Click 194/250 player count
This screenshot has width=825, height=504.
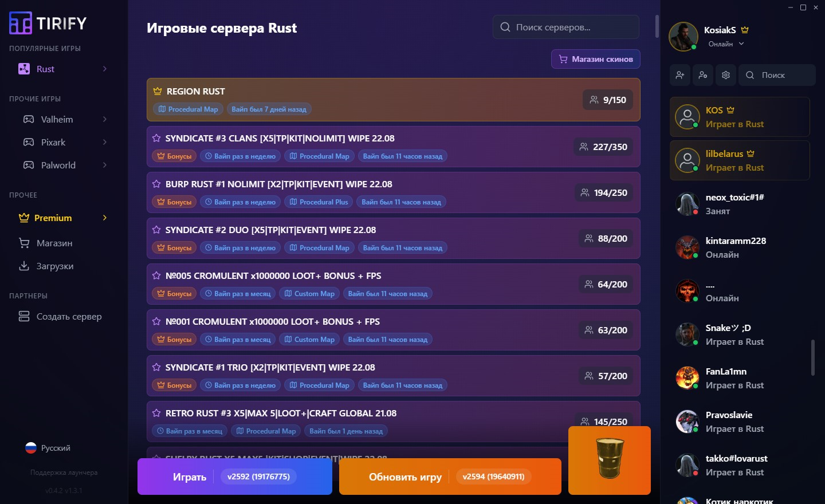click(604, 192)
